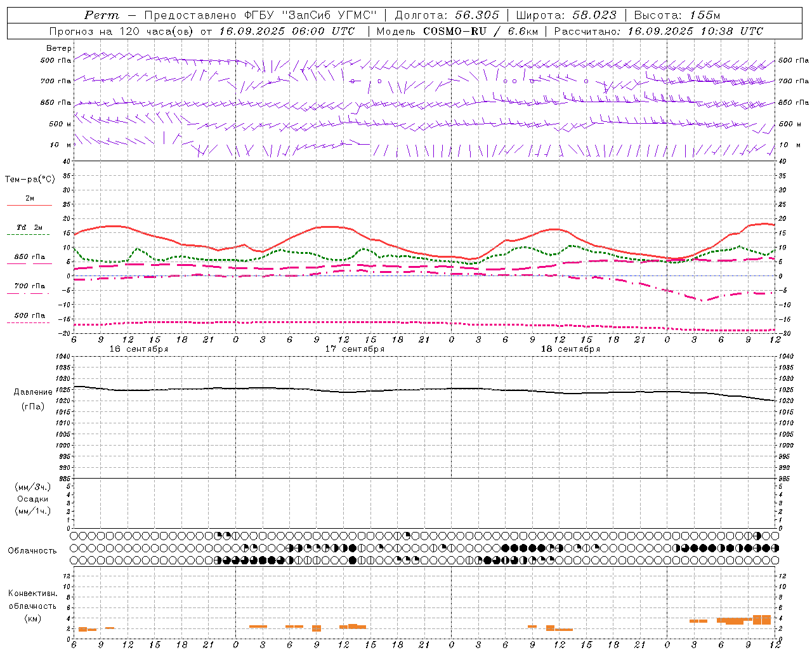Select the '(мм/3ч.)' precipitation unit label
812x650 pixels.
pos(33,487)
